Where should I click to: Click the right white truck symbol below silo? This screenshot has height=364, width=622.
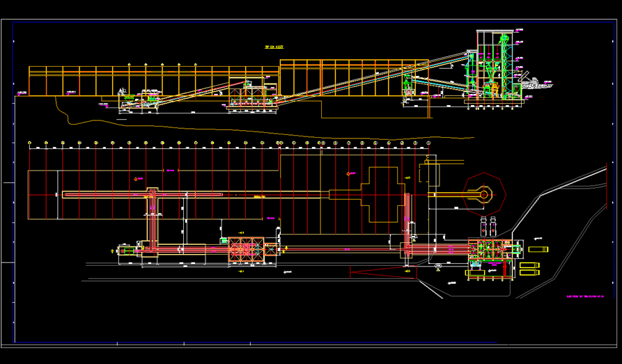[493, 227]
